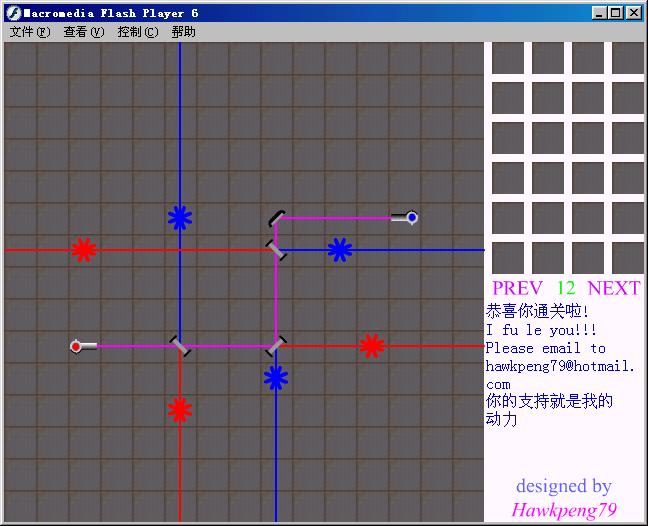Go to next level with NEXT
Image resolution: width=648 pixels, height=526 pixels.
pos(614,288)
